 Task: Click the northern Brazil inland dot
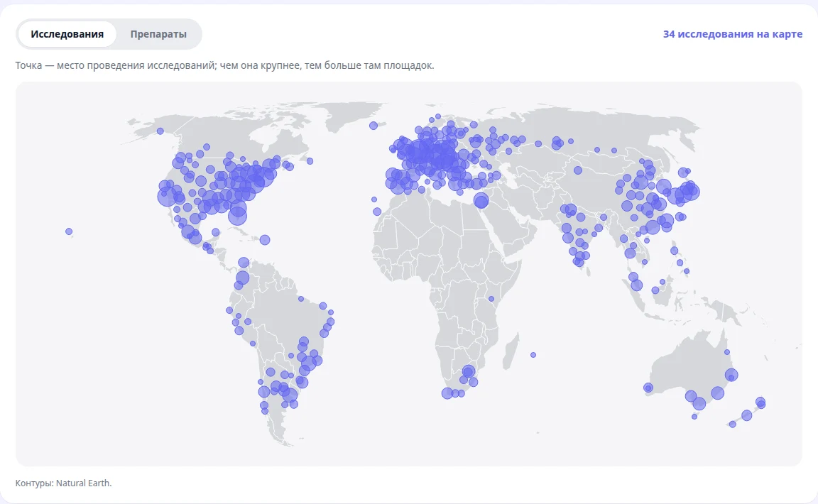pyautogui.click(x=301, y=299)
